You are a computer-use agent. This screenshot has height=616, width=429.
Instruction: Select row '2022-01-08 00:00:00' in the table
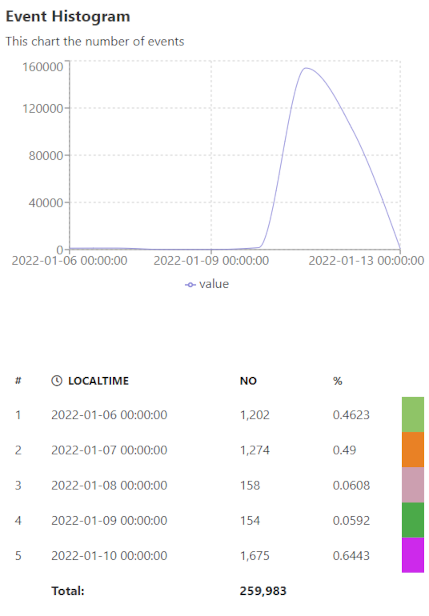pyautogui.click(x=212, y=485)
